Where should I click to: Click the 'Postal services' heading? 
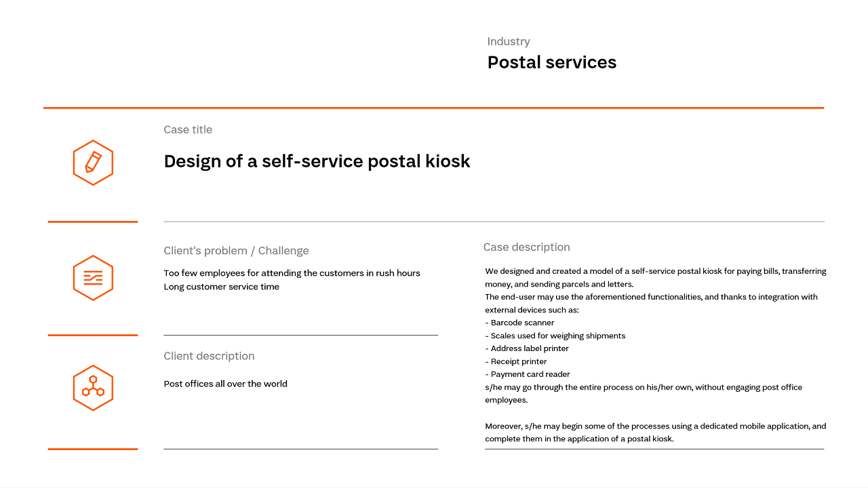coord(552,62)
